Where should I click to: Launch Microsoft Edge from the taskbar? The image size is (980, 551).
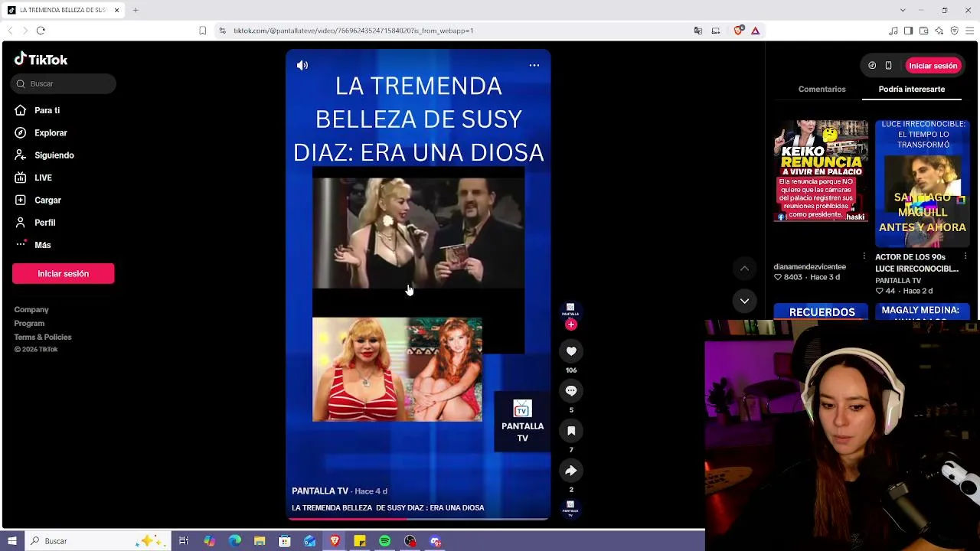tap(234, 541)
